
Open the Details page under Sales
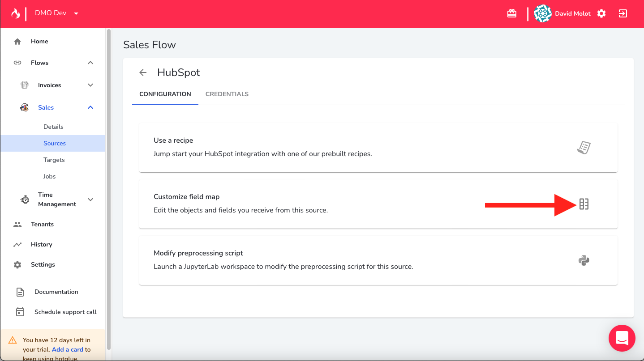pos(53,127)
